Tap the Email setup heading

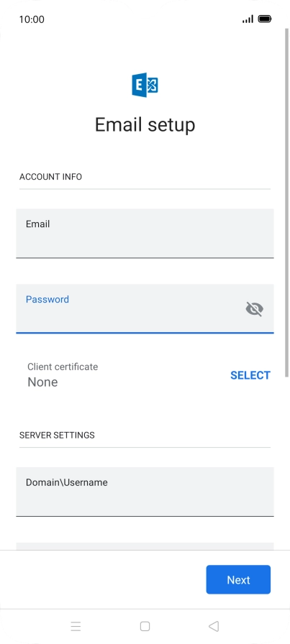coord(145,124)
